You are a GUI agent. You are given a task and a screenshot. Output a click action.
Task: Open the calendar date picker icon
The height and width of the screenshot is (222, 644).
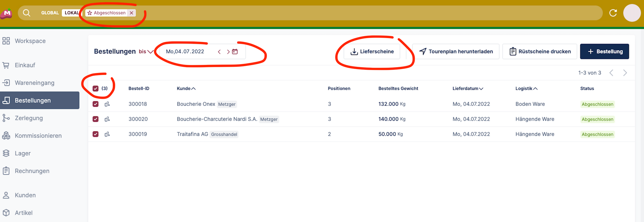(235, 52)
